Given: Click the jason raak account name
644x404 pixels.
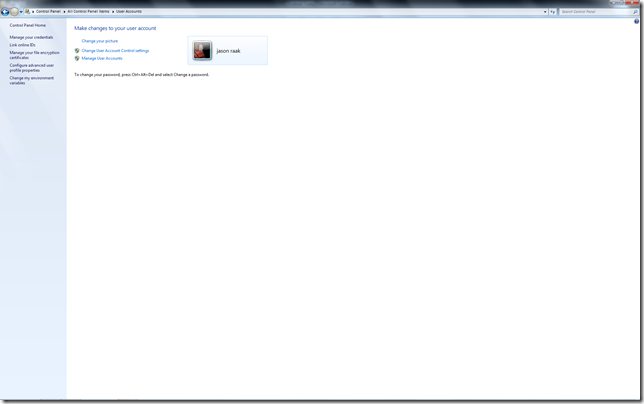Looking at the screenshot, I should click(x=228, y=51).
